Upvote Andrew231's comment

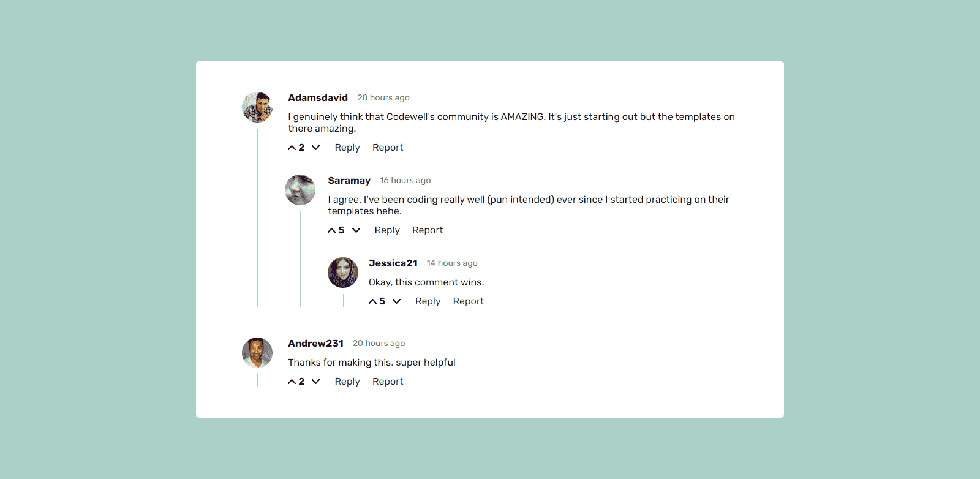(x=292, y=382)
